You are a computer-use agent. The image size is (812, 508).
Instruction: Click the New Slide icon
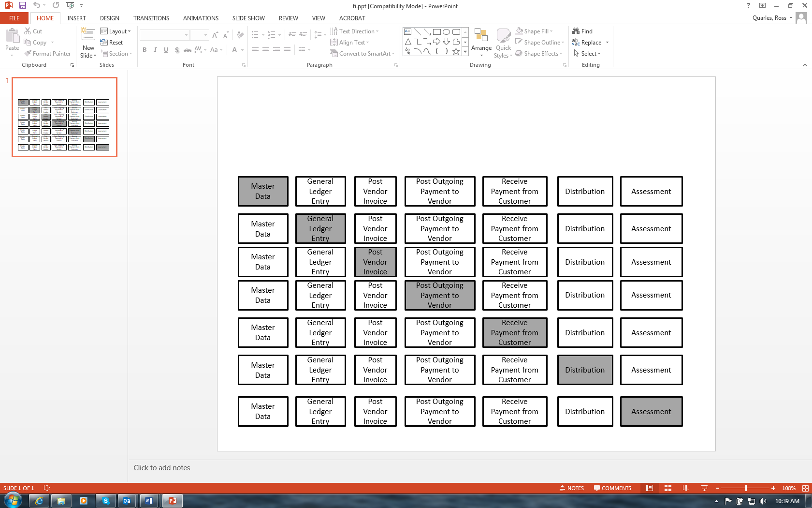pos(88,35)
